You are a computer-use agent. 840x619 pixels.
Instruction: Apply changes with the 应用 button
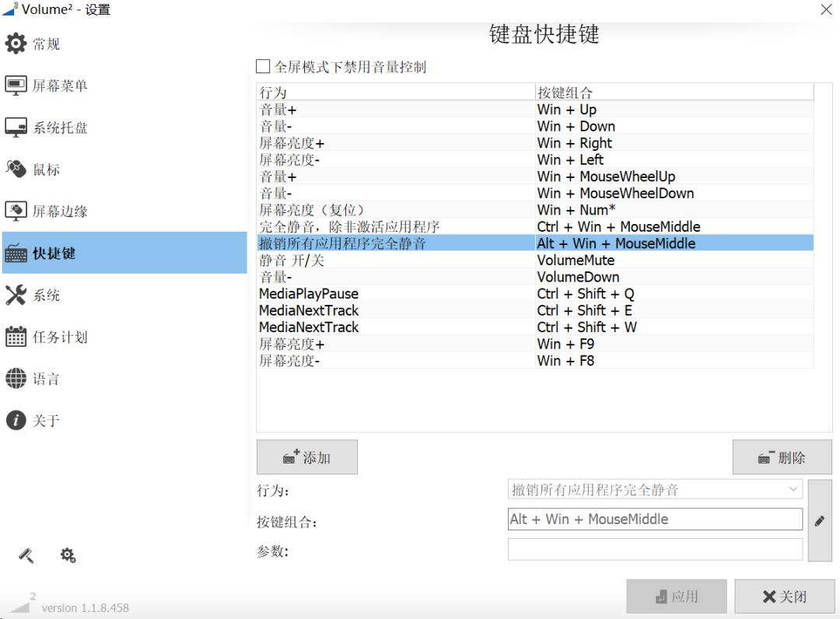click(x=676, y=596)
